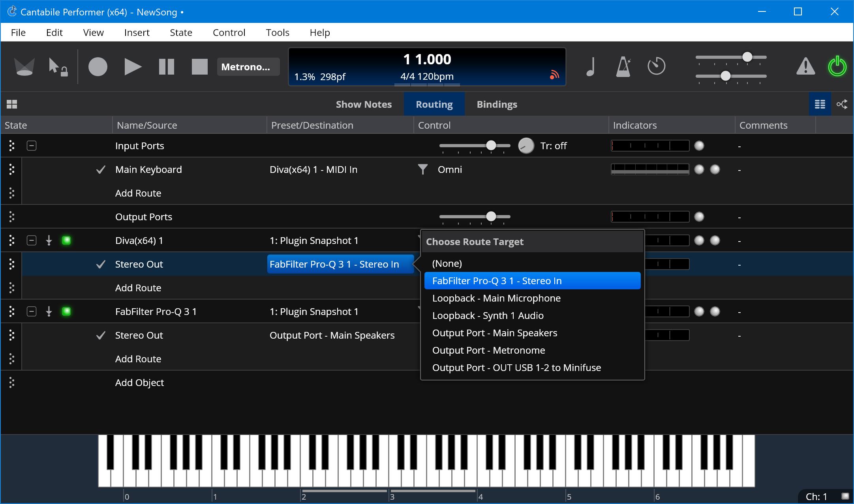This screenshot has height=504, width=854.
Task: Click Add Object at bottom of list
Action: pyautogui.click(x=141, y=382)
